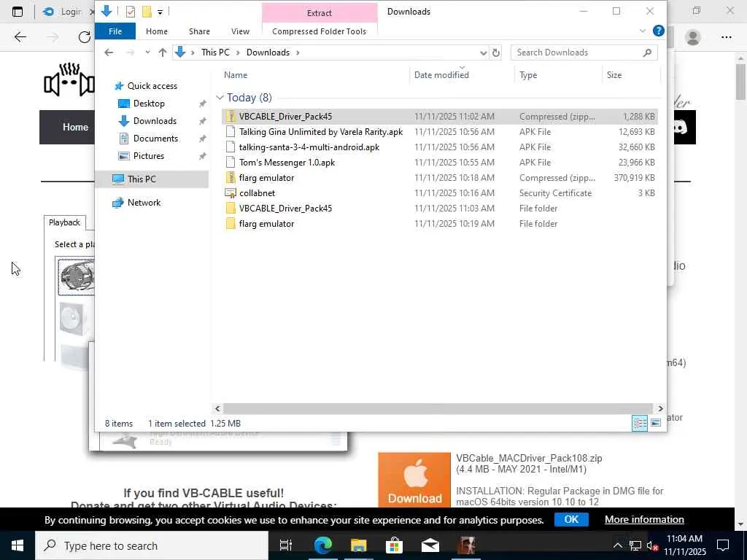The height and width of the screenshot is (560, 747).
Task: Expand the address bar history dropdown
Action: (x=483, y=52)
